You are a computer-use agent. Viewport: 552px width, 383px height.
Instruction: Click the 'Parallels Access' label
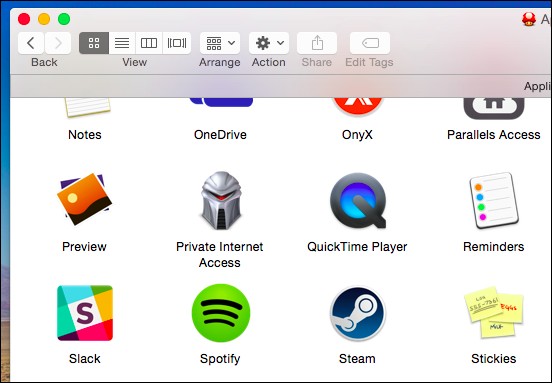494,135
